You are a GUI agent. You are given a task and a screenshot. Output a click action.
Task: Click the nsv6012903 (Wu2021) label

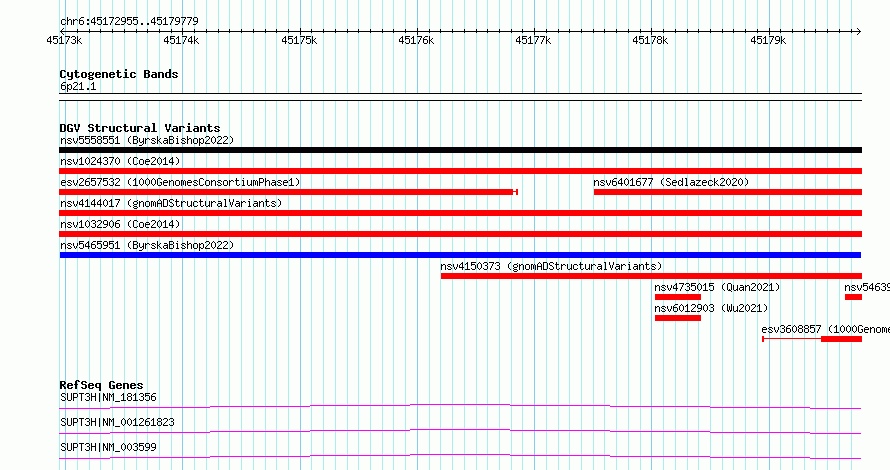(711, 308)
